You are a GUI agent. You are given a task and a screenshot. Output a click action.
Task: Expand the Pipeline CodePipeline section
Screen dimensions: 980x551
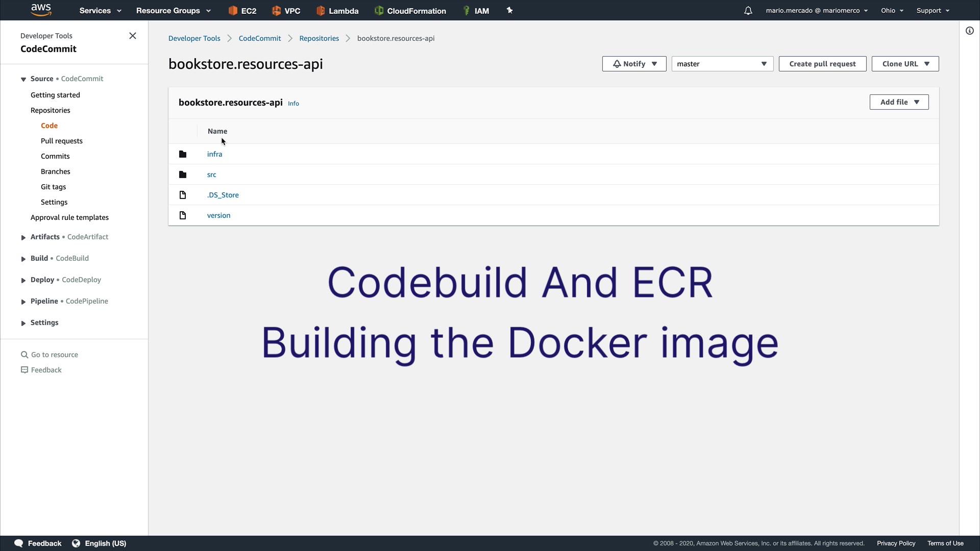[x=23, y=302]
